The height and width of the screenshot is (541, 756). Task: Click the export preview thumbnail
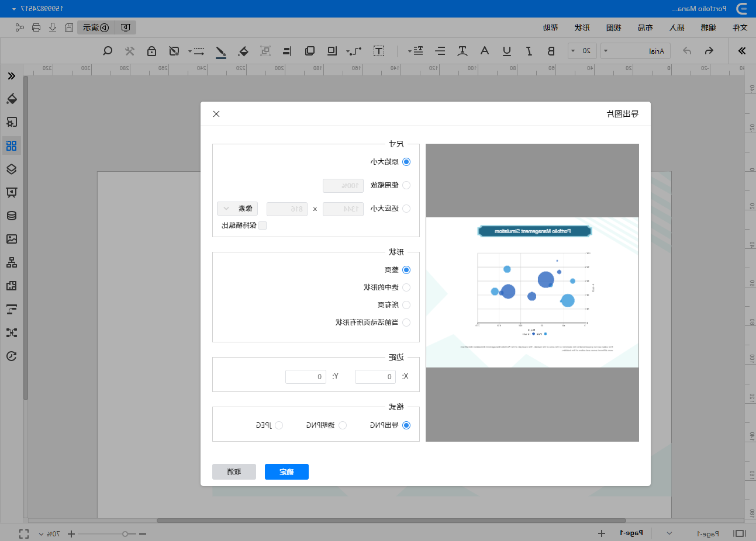point(532,293)
